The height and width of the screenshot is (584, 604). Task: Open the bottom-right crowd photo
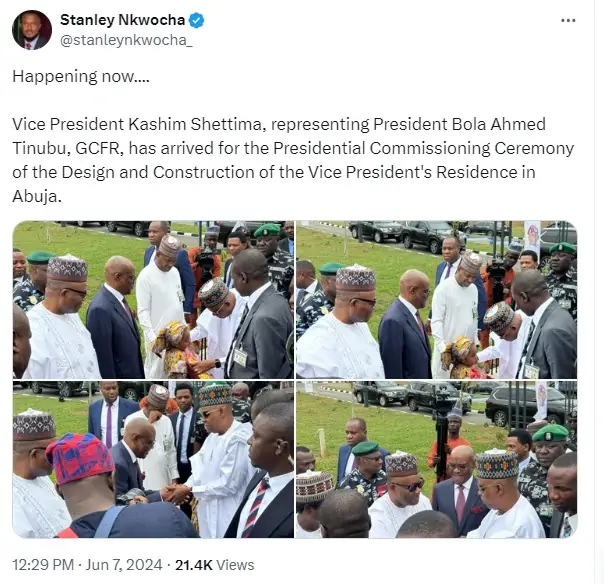pyautogui.click(x=436, y=459)
